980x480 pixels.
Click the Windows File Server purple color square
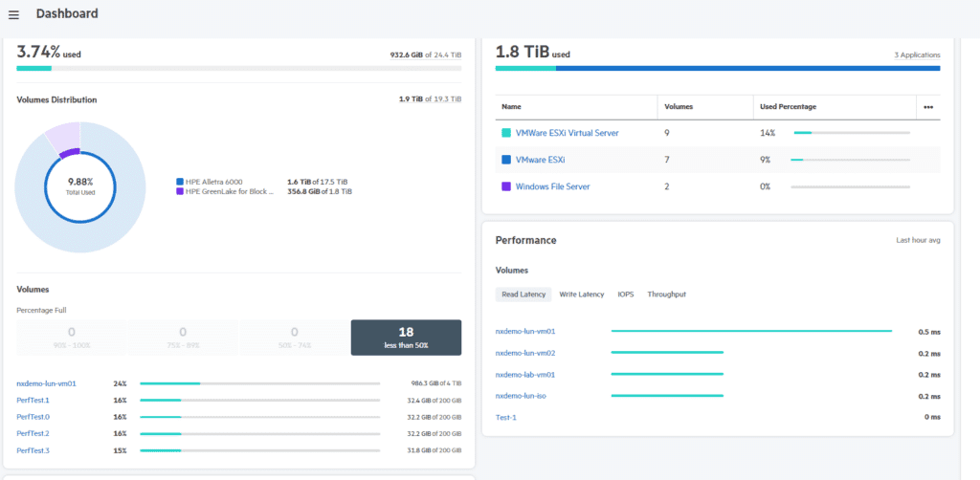506,186
